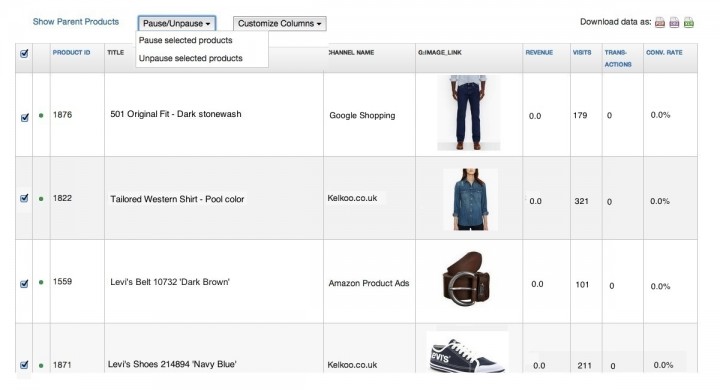Viewport: 720px width, 390px height.
Task: Choose Unpause selected products
Action: pos(191,58)
